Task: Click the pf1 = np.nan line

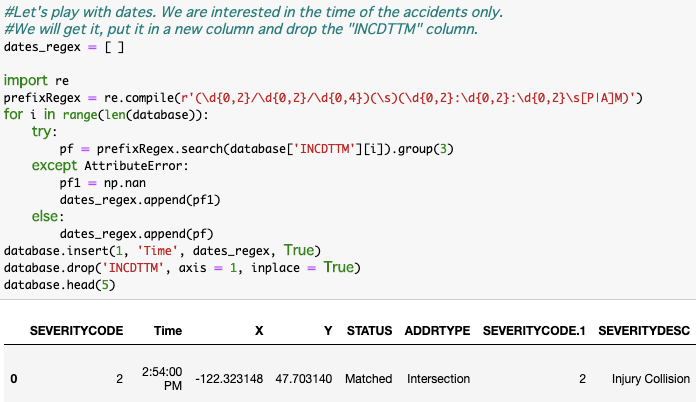Action: point(103,183)
